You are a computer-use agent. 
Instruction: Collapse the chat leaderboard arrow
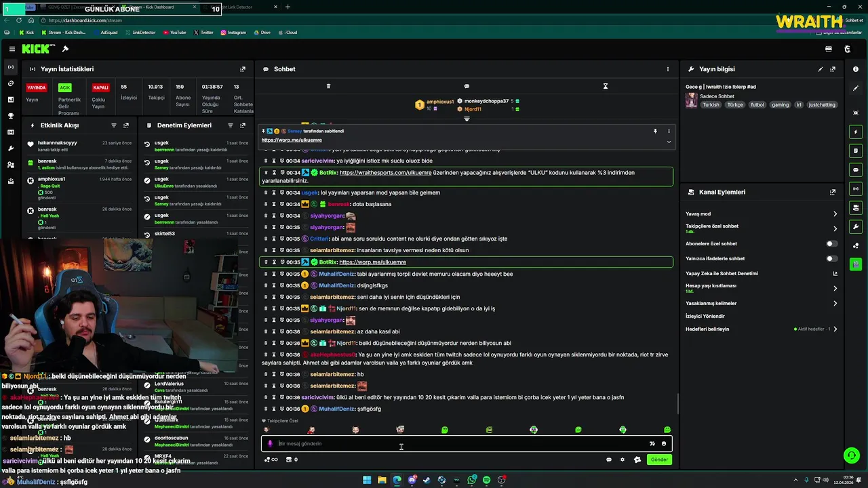click(x=467, y=119)
